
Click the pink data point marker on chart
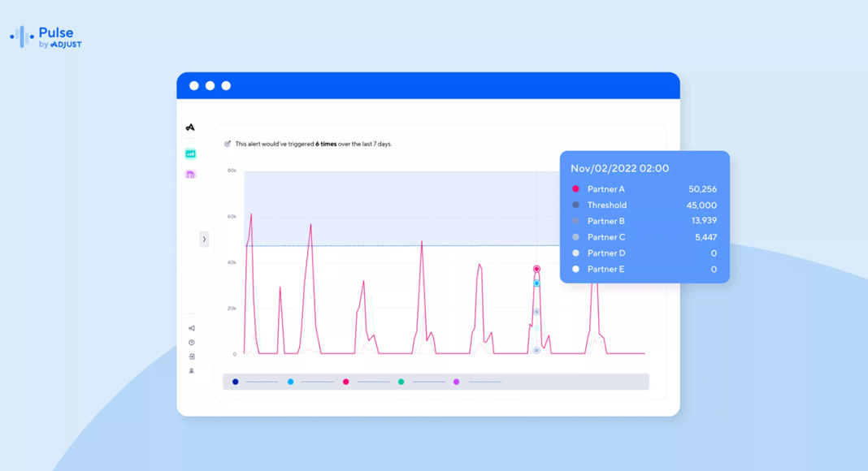coord(536,270)
